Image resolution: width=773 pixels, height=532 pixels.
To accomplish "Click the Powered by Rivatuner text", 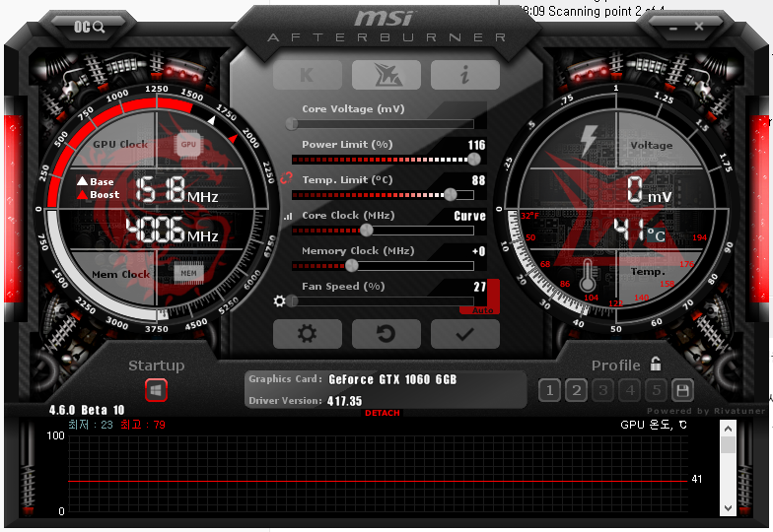I will 706,411.
